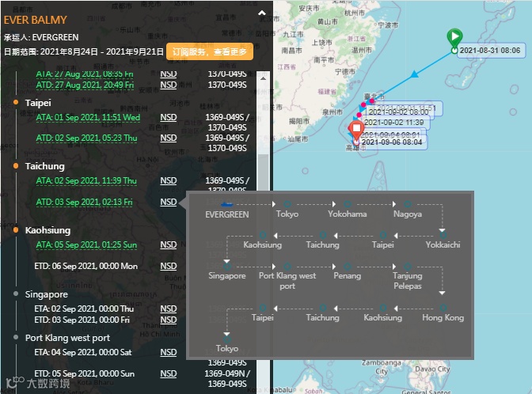Select the Kaohsiung port stop bullet
This screenshot has width=532, height=394.
[16, 230]
